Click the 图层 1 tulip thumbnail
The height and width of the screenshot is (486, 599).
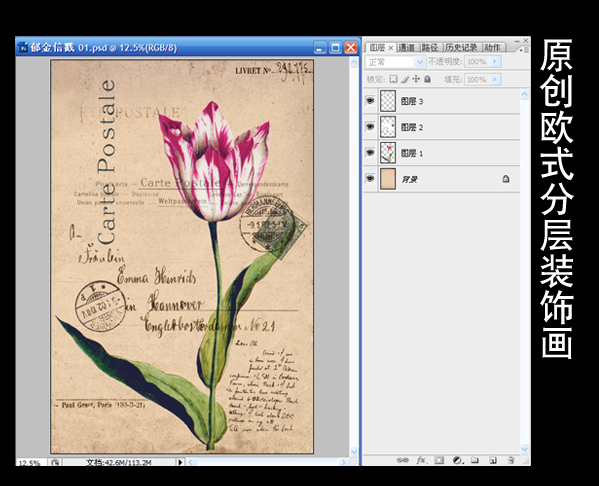click(388, 153)
